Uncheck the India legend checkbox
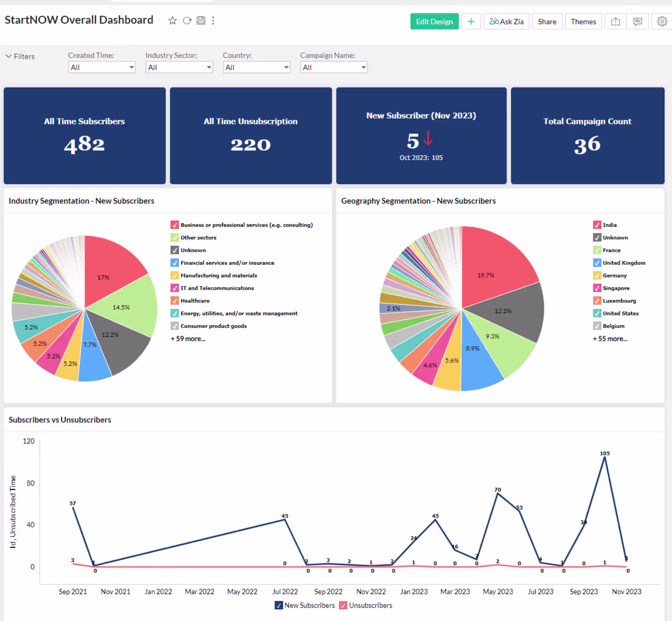The image size is (672, 621). 597,225
